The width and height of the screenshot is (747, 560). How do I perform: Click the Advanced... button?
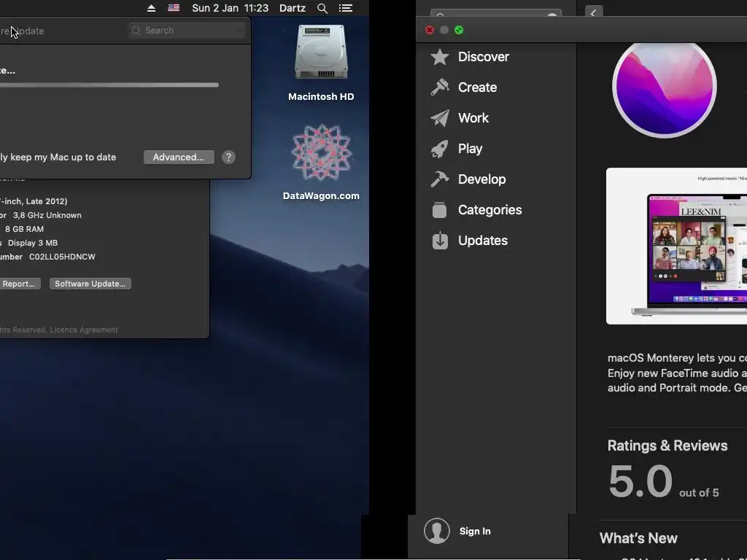179,157
